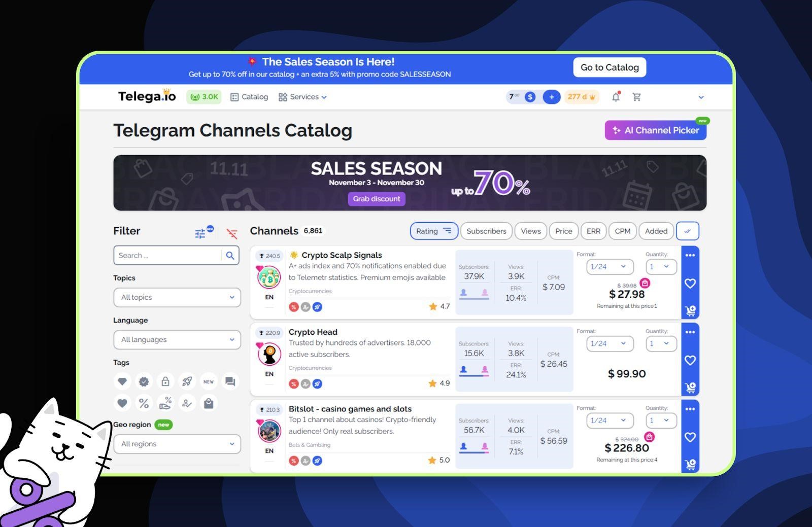The width and height of the screenshot is (812, 527).
Task: Click the double-check select-all button
Action: click(x=688, y=231)
